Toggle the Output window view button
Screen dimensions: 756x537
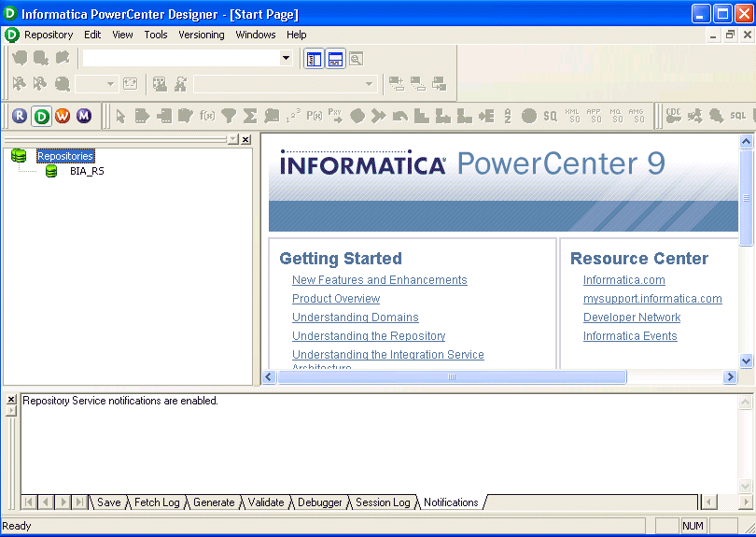[x=335, y=59]
